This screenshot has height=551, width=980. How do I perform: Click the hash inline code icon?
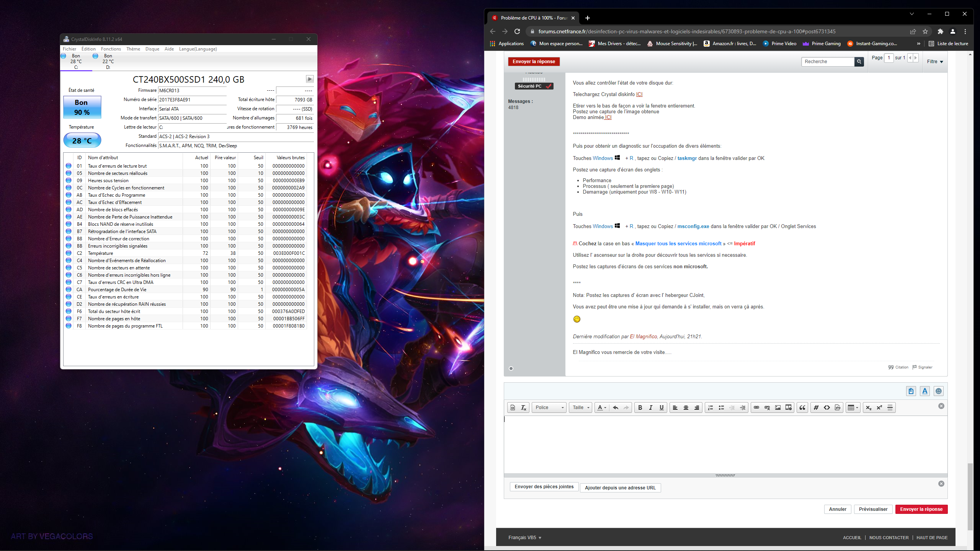point(816,408)
